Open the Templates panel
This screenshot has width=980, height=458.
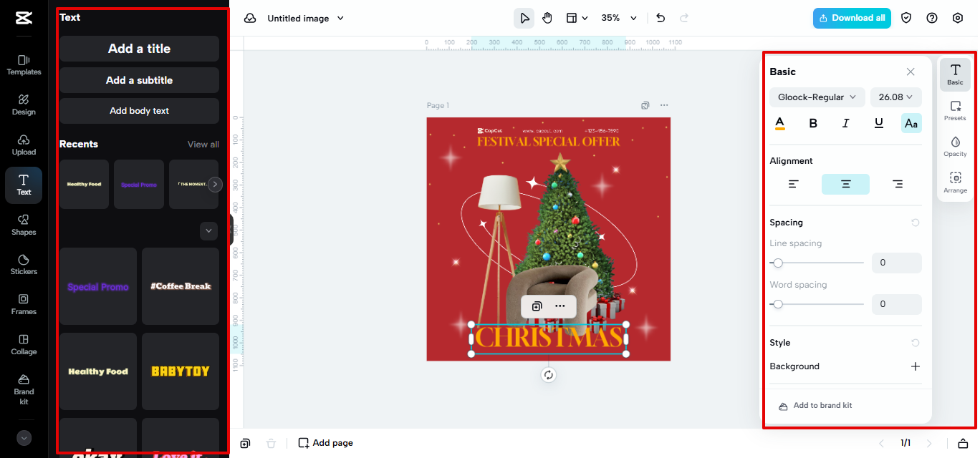click(x=24, y=64)
